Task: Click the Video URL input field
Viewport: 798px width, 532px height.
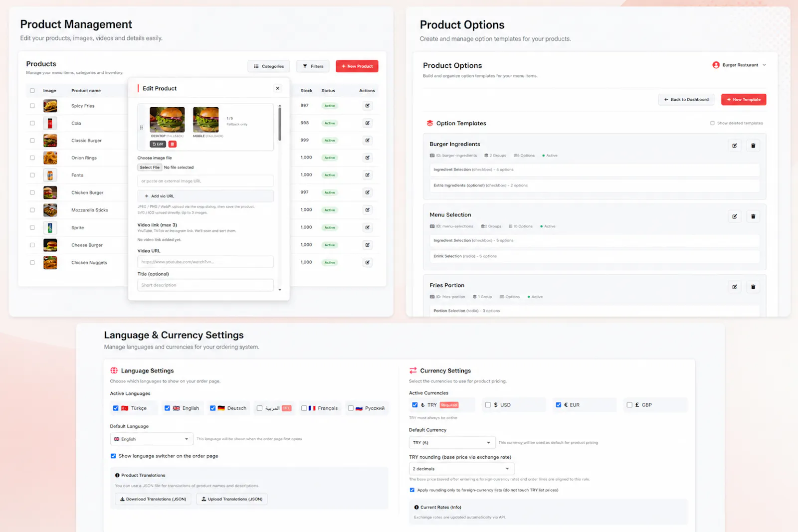Action: [x=205, y=262]
